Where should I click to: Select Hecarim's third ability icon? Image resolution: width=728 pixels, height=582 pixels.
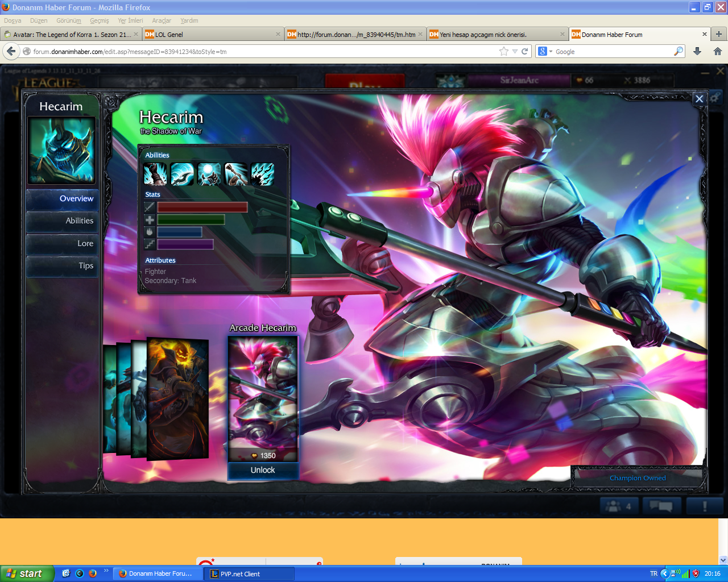209,174
